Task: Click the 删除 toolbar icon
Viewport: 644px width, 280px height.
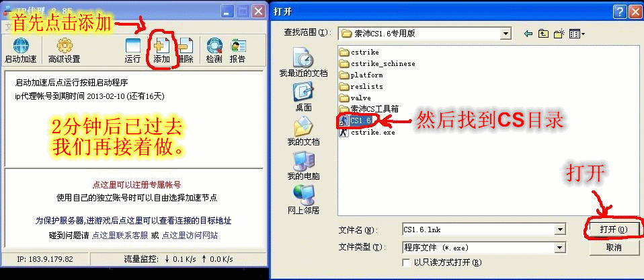Action: click(186, 46)
